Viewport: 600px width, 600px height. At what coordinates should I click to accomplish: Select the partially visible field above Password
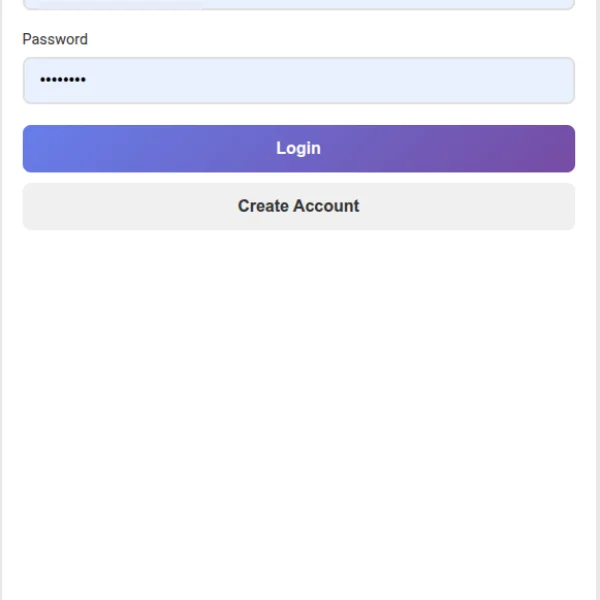298,4
